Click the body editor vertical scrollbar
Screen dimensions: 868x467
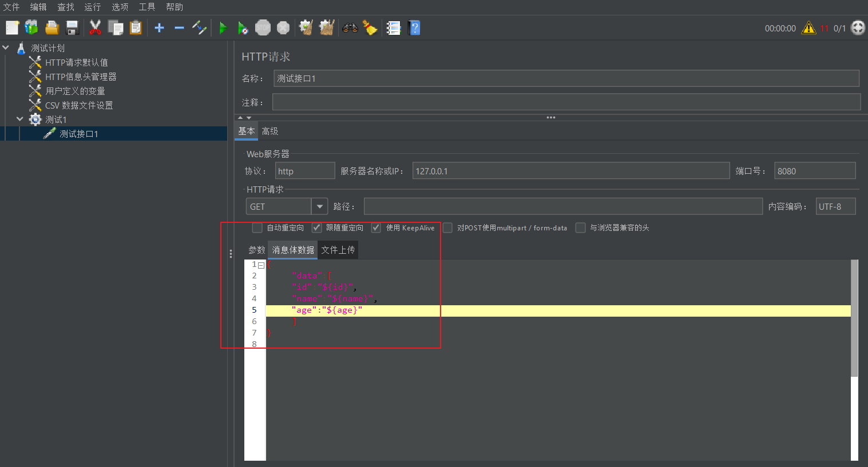pyautogui.click(x=854, y=318)
